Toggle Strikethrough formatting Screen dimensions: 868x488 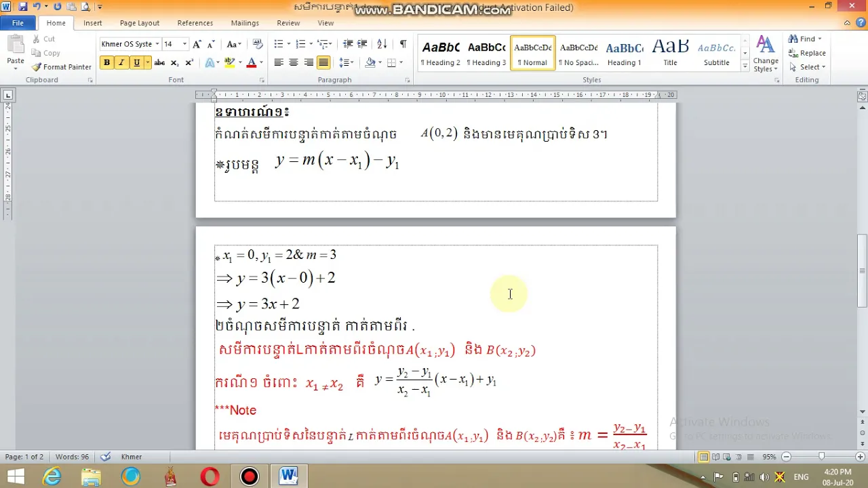pos(159,62)
